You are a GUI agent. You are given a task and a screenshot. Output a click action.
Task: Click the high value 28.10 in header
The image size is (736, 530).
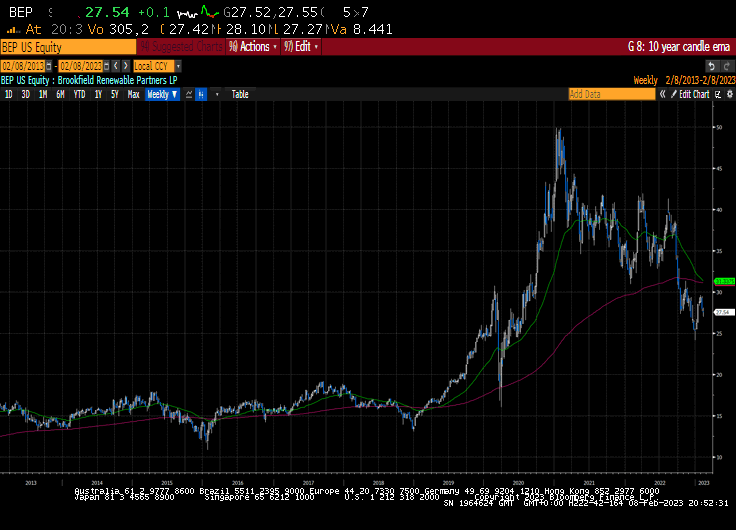[245, 30]
